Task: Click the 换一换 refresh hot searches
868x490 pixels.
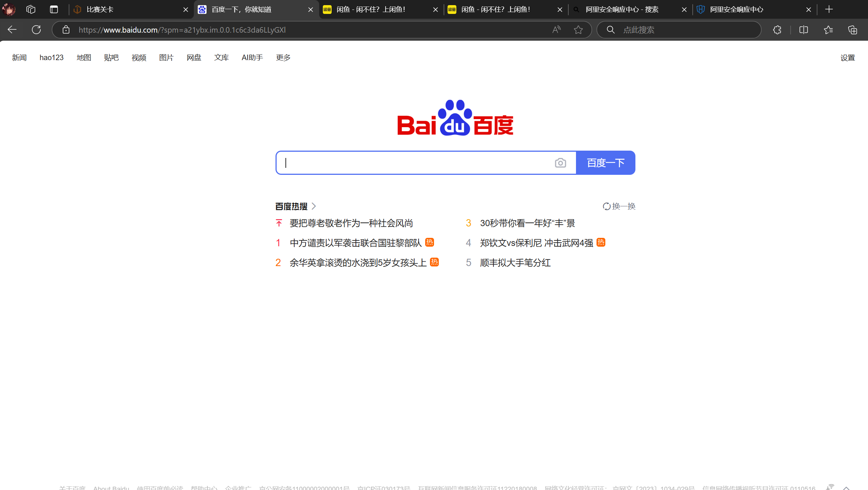Action: [x=619, y=206]
